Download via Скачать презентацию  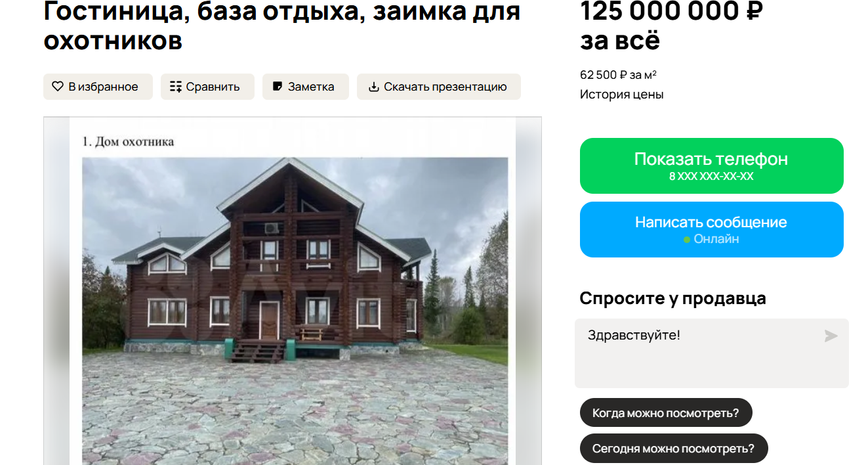tap(439, 87)
